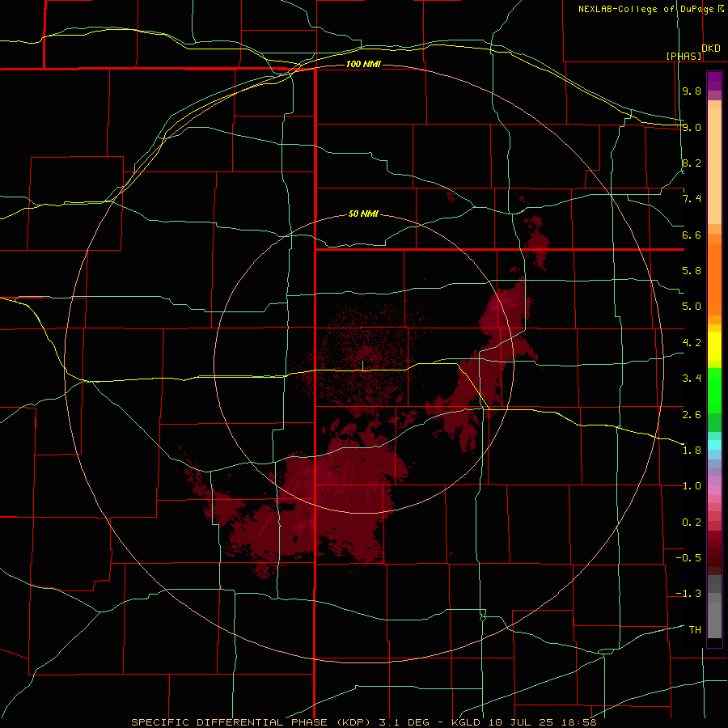Click the radar site marker at map center
This screenshot has width=728, height=728.
(x=362, y=366)
